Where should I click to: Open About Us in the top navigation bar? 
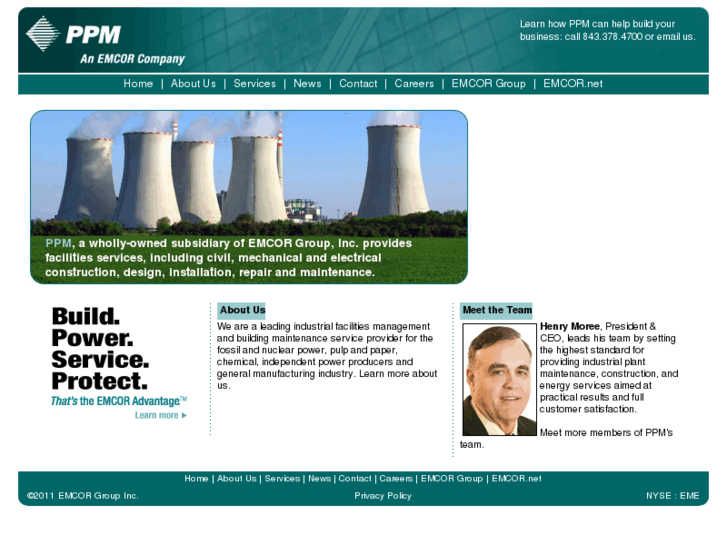tap(193, 83)
